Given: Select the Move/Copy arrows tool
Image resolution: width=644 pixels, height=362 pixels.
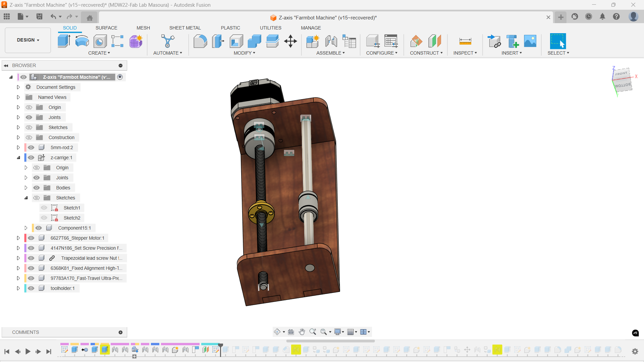Looking at the screenshot, I should pos(290,41).
